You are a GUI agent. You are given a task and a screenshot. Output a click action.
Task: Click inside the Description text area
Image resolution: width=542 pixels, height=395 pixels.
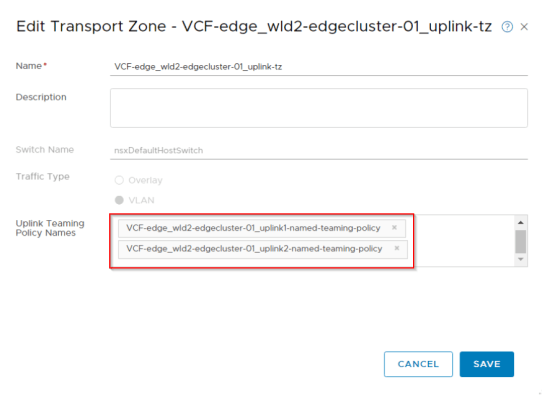tap(319, 108)
